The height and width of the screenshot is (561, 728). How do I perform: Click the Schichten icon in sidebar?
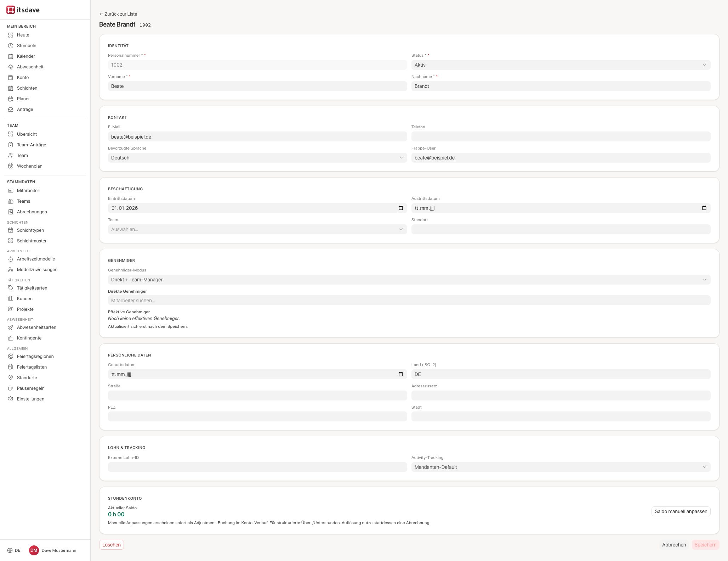coord(11,88)
